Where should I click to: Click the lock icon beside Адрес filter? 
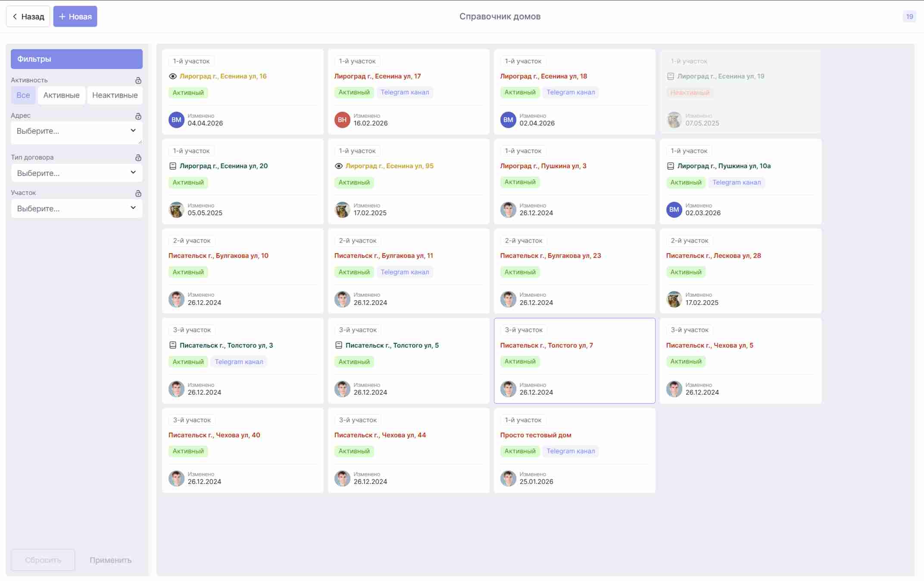[138, 116]
